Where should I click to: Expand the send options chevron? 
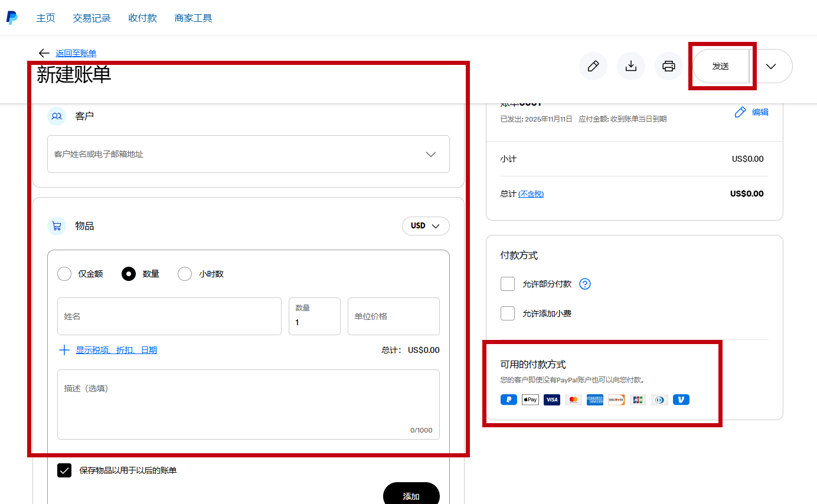click(x=770, y=66)
